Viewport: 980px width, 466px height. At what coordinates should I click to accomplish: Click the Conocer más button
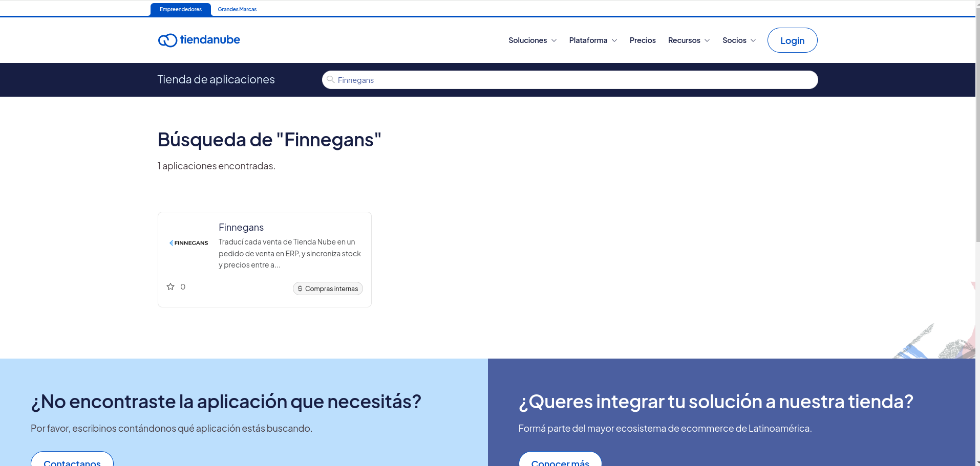click(x=560, y=459)
